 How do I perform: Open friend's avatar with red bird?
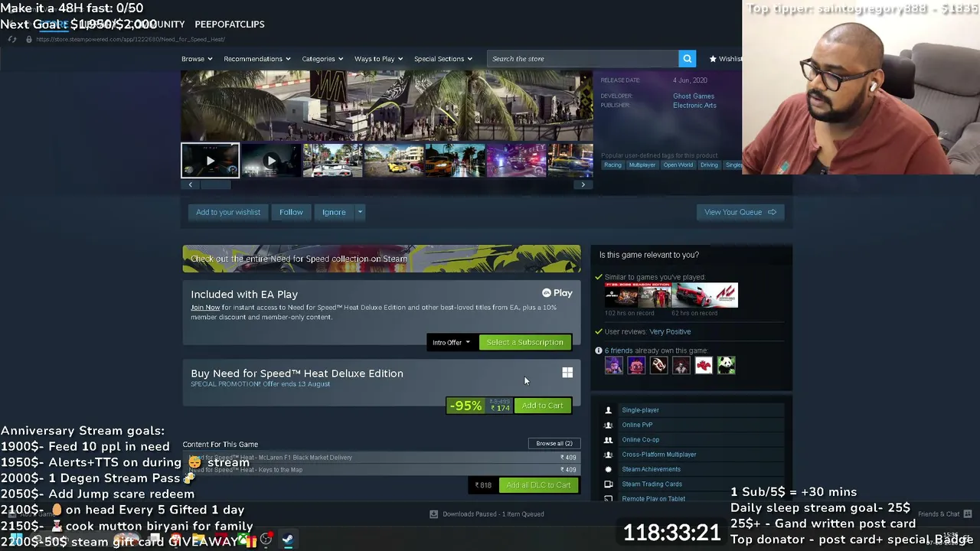coord(704,365)
